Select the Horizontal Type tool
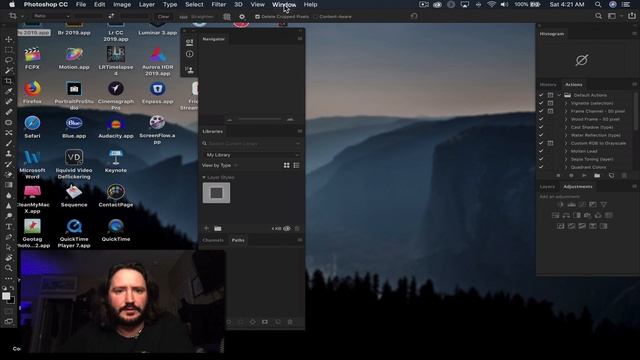 pyautogui.click(x=9, y=226)
